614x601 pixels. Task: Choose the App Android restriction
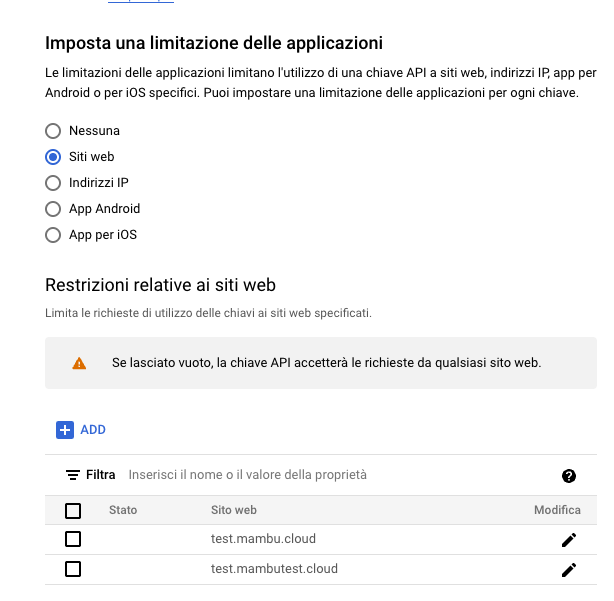(53, 209)
